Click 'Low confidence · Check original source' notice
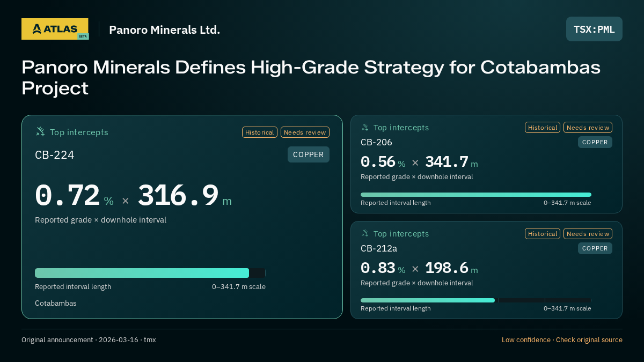The width and height of the screenshot is (644, 362). pos(562,340)
